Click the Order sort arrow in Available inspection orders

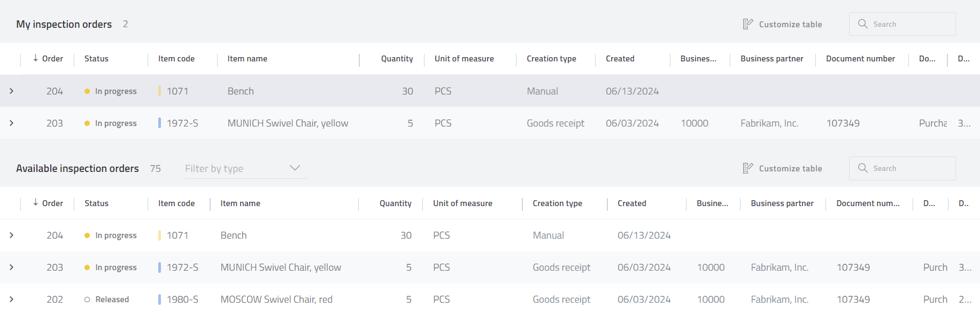tap(35, 203)
